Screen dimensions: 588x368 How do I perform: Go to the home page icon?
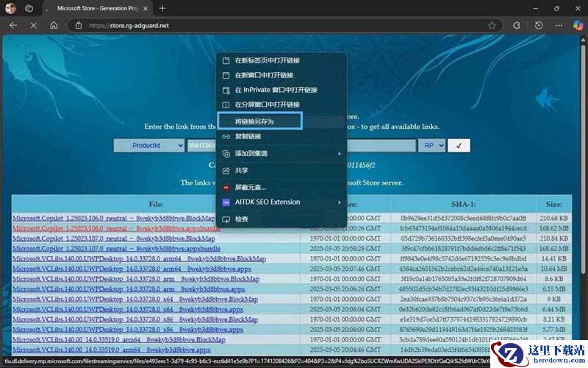click(54, 26)
